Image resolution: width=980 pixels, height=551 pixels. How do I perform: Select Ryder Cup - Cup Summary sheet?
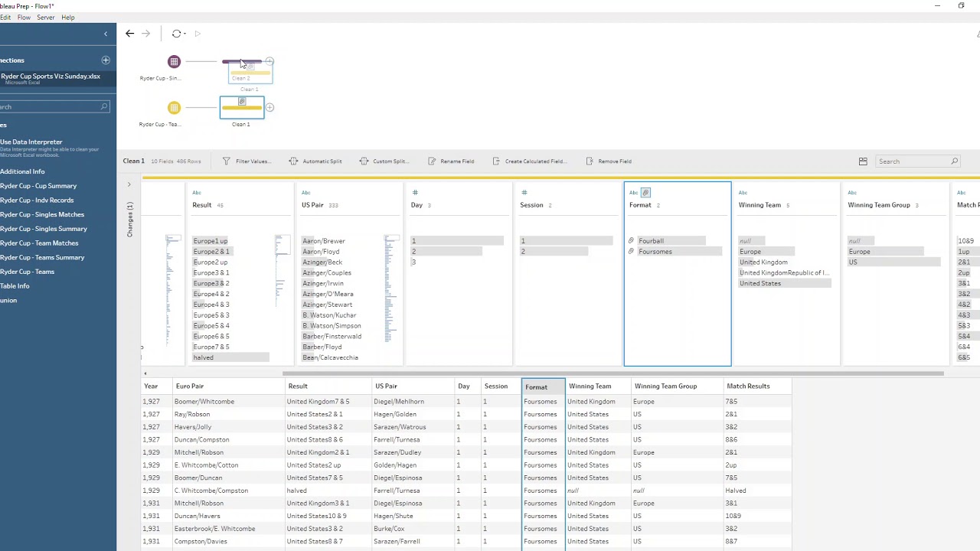pyautogui.click(x=38, y=186)
